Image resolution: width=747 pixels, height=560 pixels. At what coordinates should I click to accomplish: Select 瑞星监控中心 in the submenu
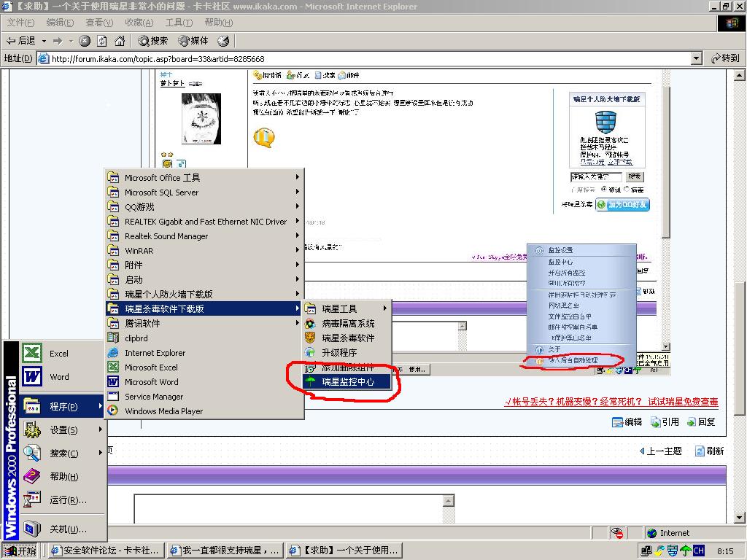pyautogui.click(x=347, y=381)
